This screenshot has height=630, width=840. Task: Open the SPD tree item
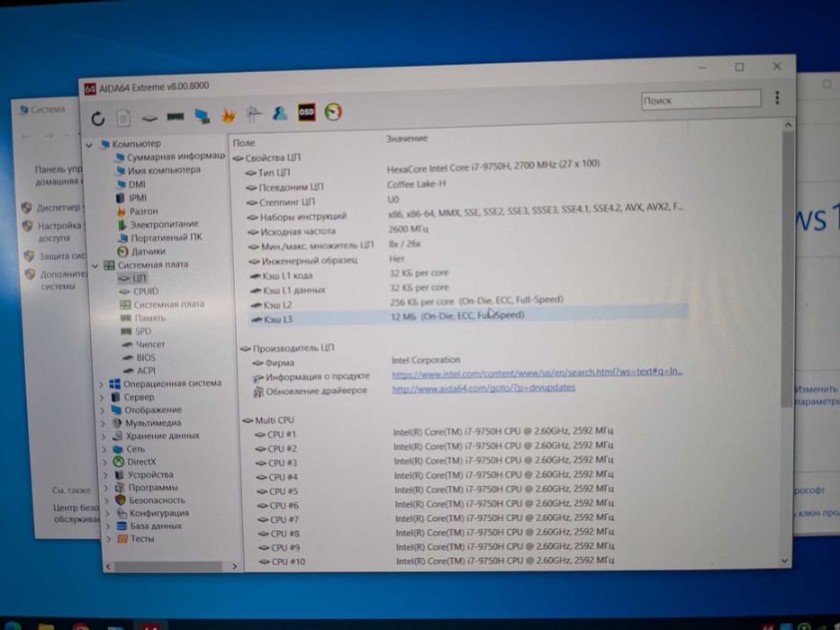coord(137,331)
